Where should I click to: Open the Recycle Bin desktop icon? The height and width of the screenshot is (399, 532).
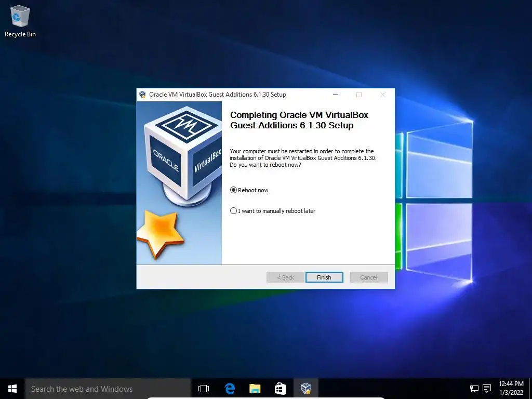point(20,21)
